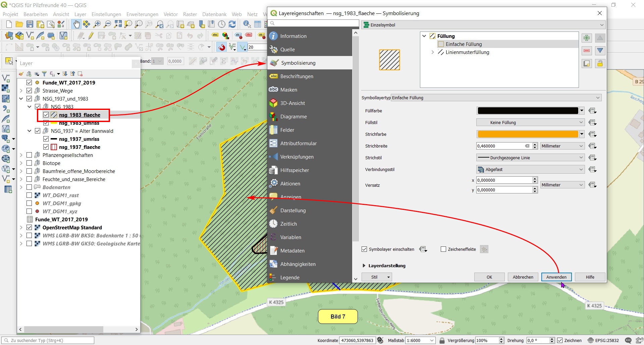Image resolution: width=644 pixels, height=345 pixels.
Task: Uncheck Symbolayer einschalten
Action: pos(364,249)
